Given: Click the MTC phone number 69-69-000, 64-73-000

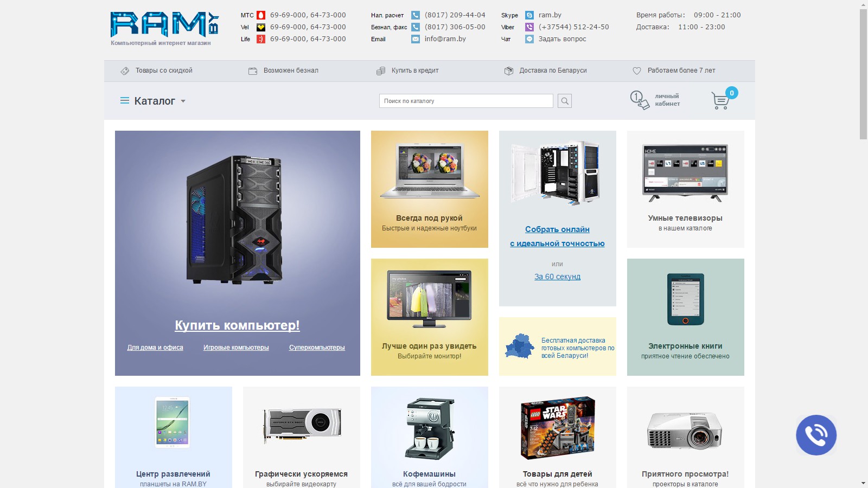Looking at the screenshot, I should tap(308, 15).
